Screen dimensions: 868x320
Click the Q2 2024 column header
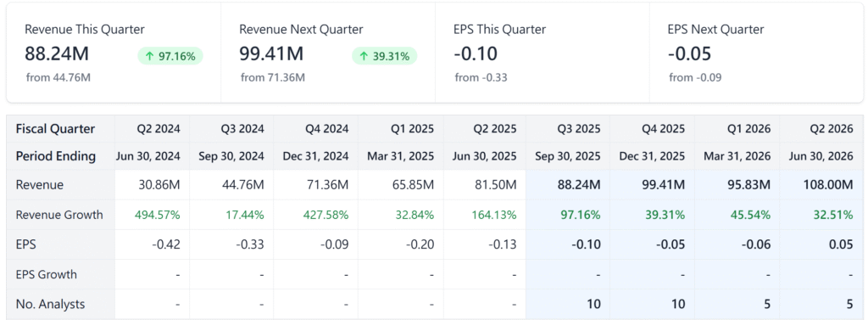159,129
